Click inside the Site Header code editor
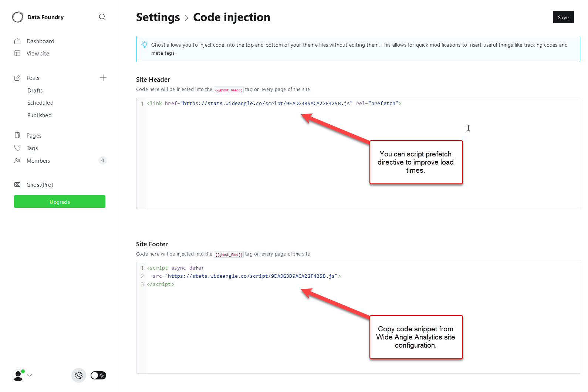The height and width of the screenshot is (392, 588). coord(358,153)
